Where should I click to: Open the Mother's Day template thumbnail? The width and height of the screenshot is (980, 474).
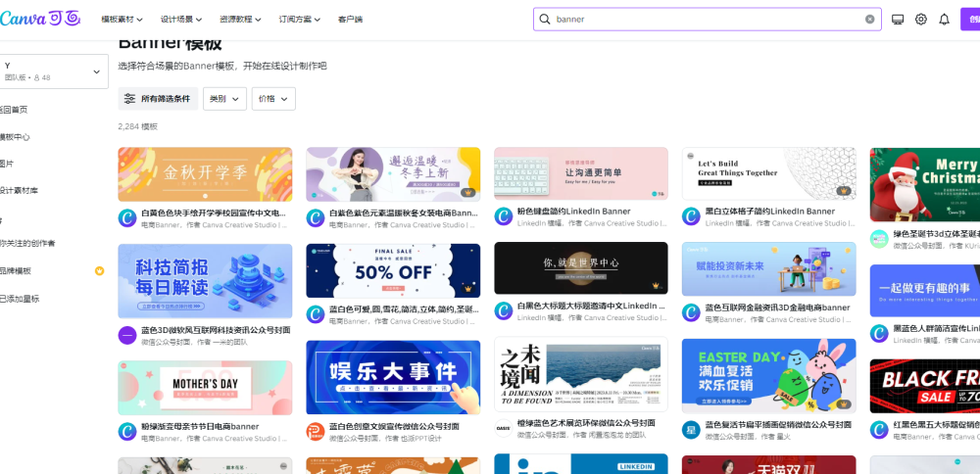click(205, 388)
